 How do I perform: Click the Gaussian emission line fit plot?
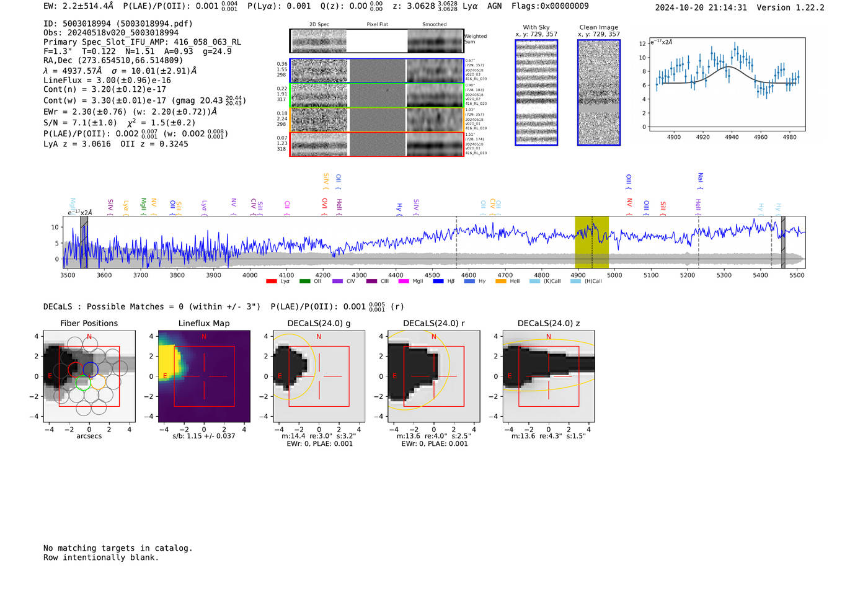[x=727, y=84]
